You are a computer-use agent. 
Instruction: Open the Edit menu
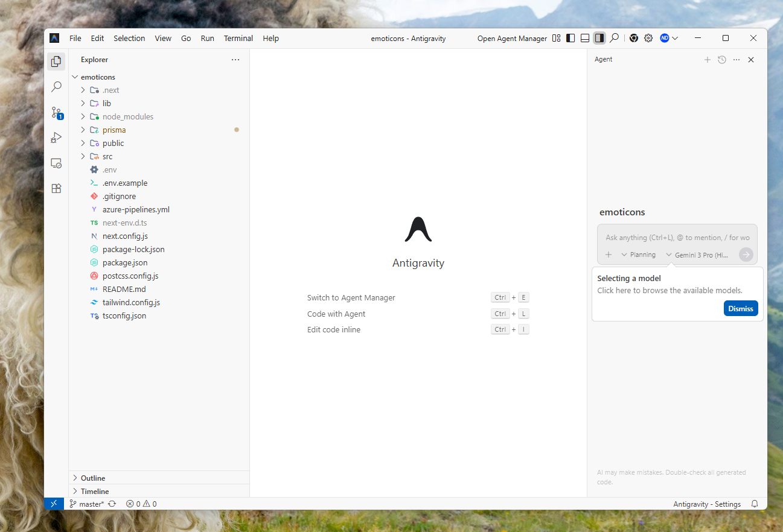pyautogui.click(x=98, y=38)
